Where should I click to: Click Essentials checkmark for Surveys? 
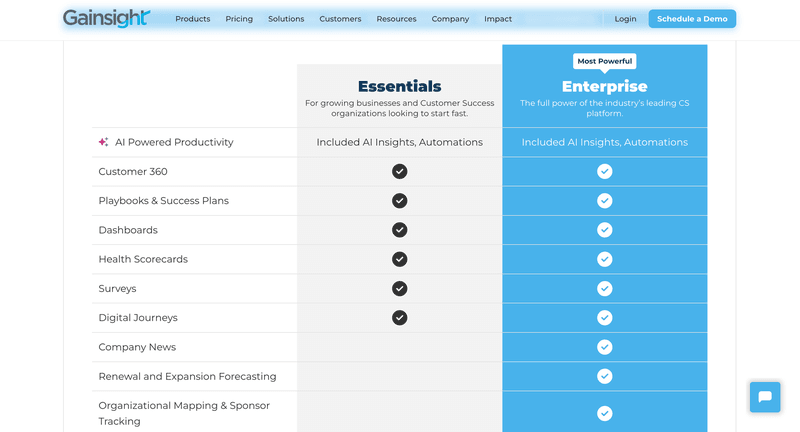(400, 288)
